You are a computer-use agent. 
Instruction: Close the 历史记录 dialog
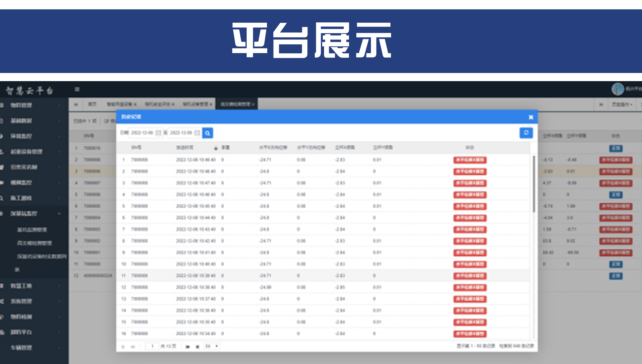click(531, 117)
